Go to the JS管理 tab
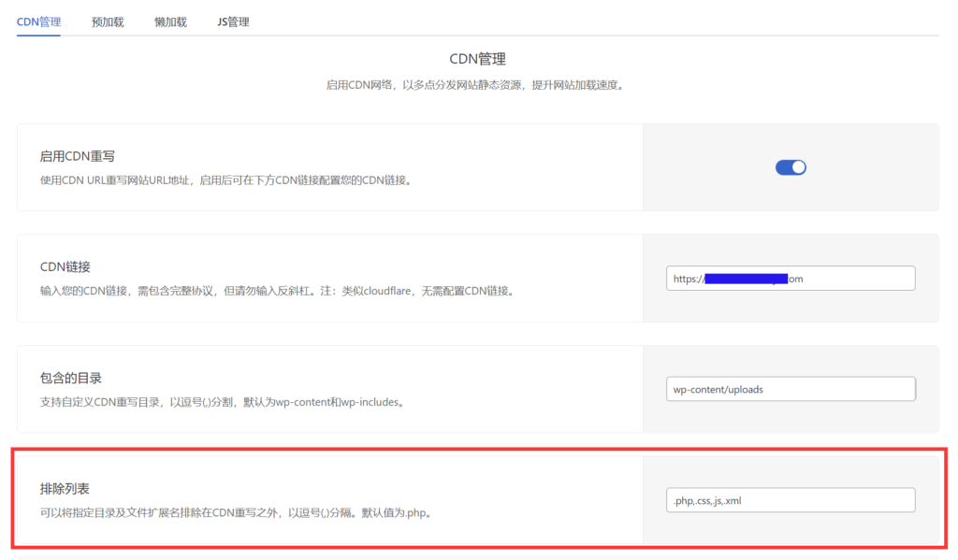958x560 pixels. pos(233,22)
